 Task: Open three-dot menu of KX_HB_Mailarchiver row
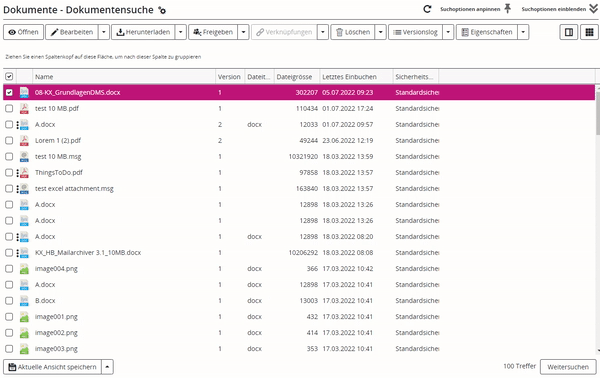click(x=18, y=253)
